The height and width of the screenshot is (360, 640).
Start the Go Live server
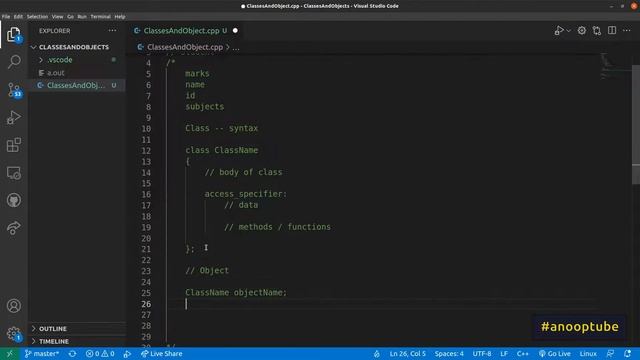pos(555,354)
